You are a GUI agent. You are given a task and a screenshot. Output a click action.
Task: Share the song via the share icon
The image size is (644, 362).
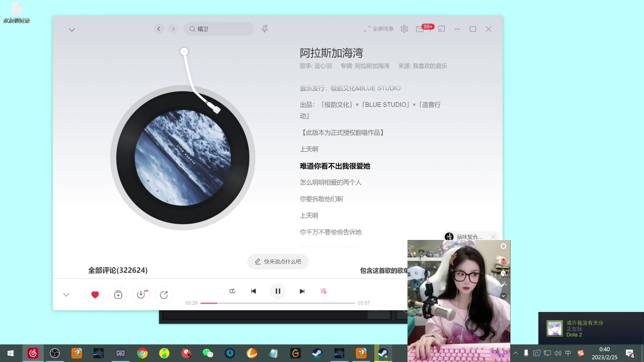click(x=164, y=295)
